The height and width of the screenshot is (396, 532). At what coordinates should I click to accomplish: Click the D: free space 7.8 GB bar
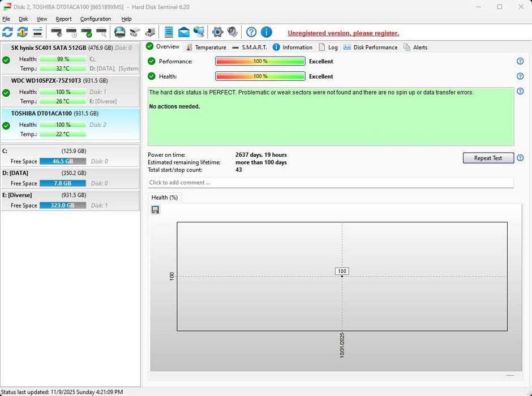pyautogui.click(x=63, y=183)
